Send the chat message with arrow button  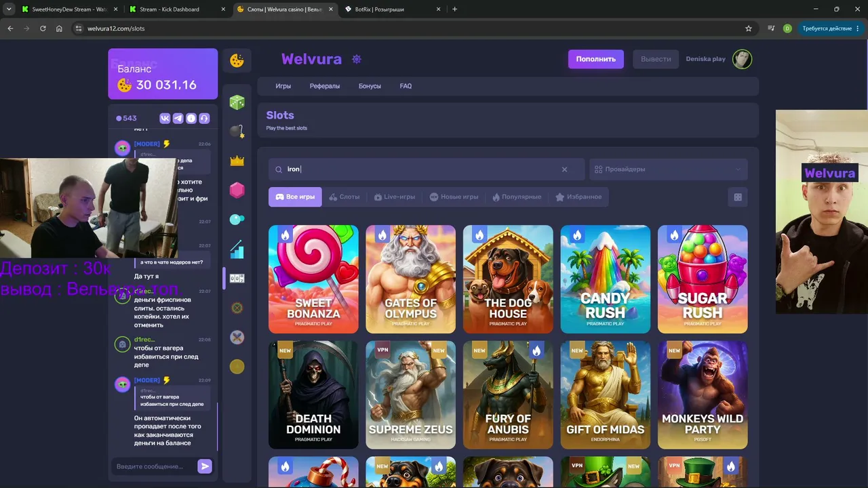pos(205,466)
